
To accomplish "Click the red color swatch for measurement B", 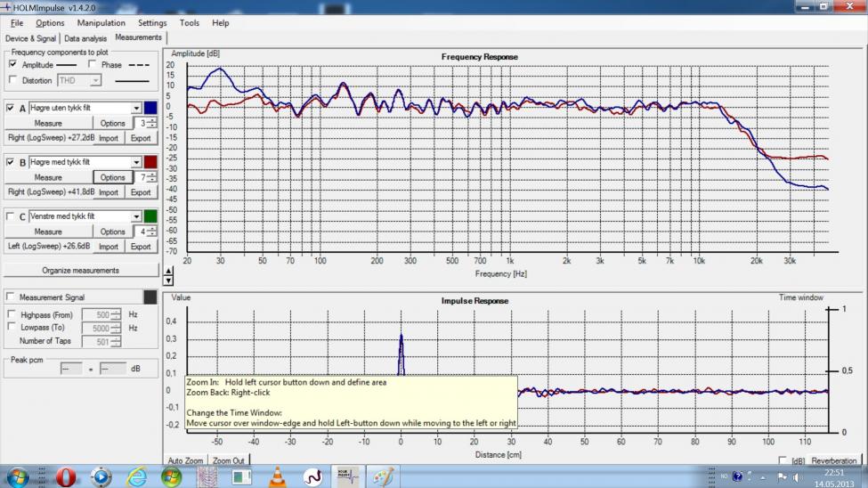I will click(x=151, y=162).
